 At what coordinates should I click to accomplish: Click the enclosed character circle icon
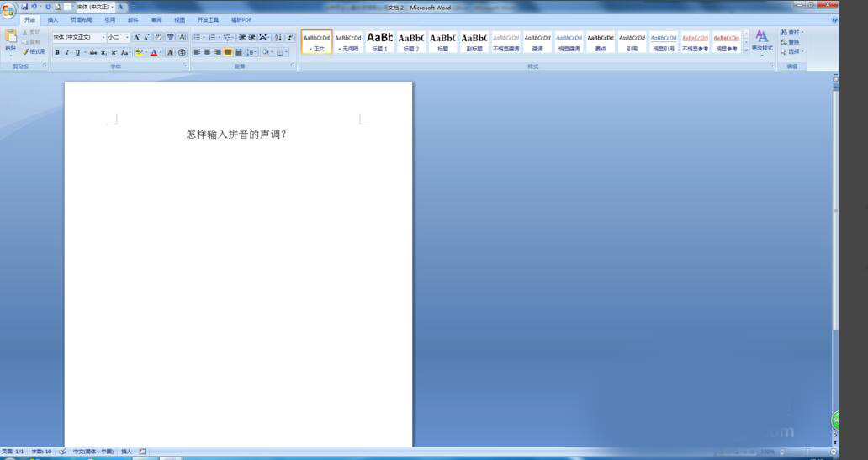click(182, 53)
